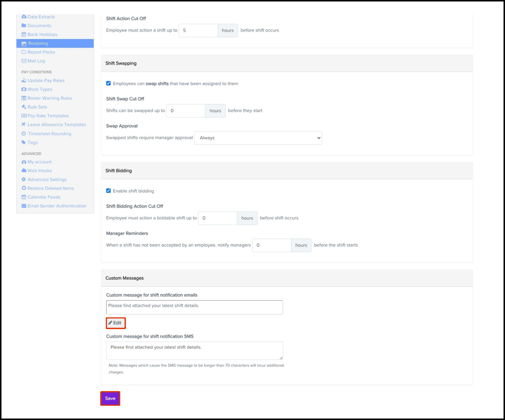Click the custom SMS message text area
The width and height of the screenshot is (505, 420).
194,350
